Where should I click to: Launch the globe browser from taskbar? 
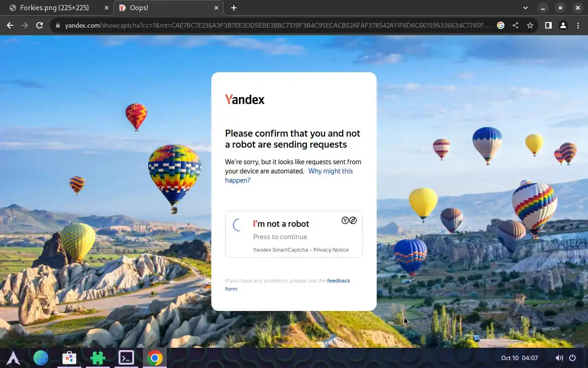click(x=41, y=358)
